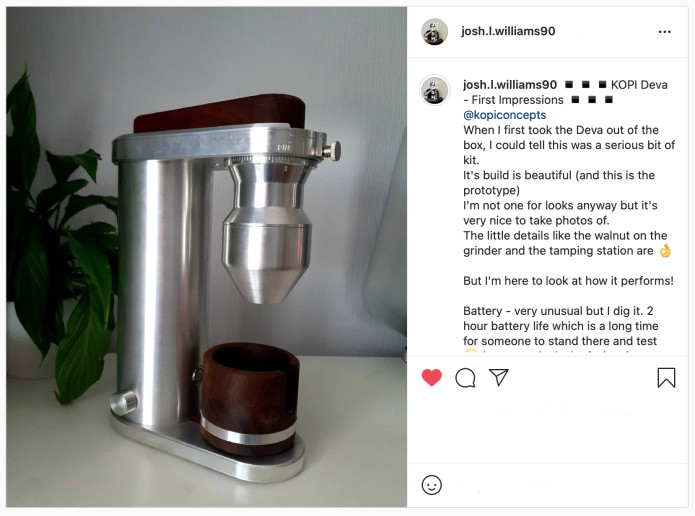Viewport: 695px width, 516px height.
Task: Open josh.l.williams90 username in the caption
Action: coord(510,85)
